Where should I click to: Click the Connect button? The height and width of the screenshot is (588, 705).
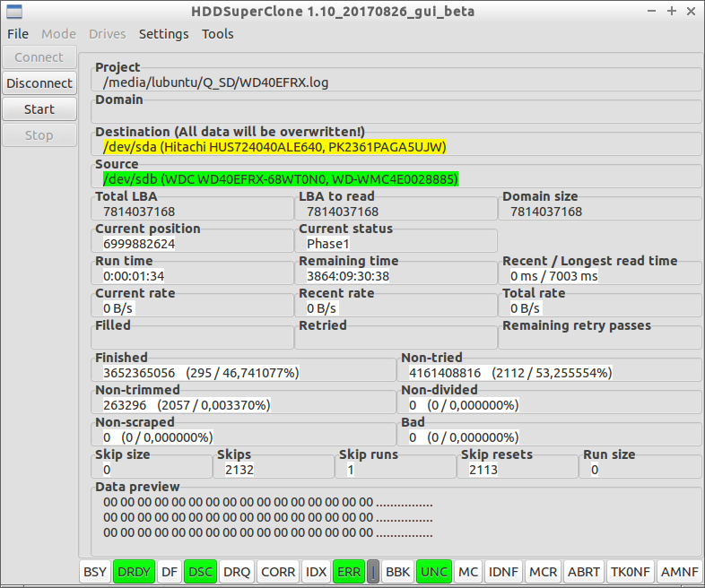[x=39, y=57]
